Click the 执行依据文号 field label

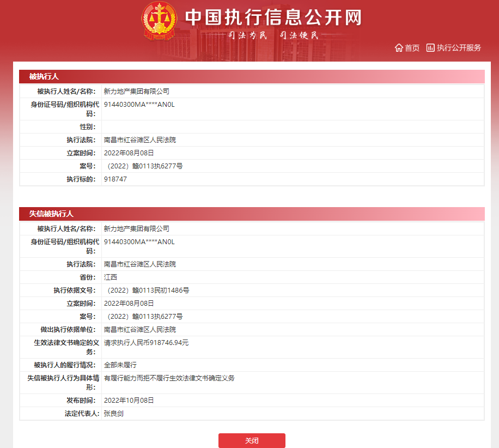(75, 290)
